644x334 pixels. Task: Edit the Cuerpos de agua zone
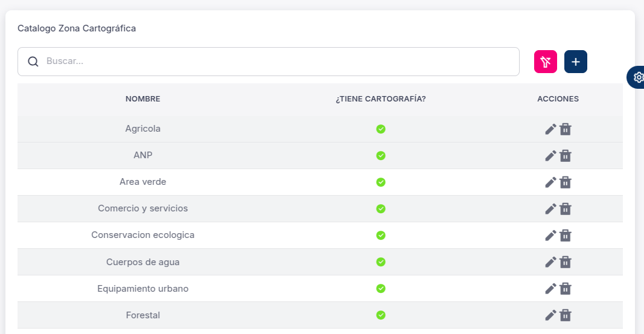[x=550, y=262]
